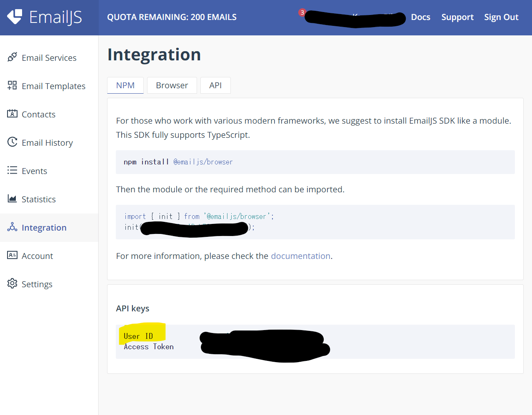532x415 pixels.
Task: Click the red notification badge
Action: click(302, 12)
